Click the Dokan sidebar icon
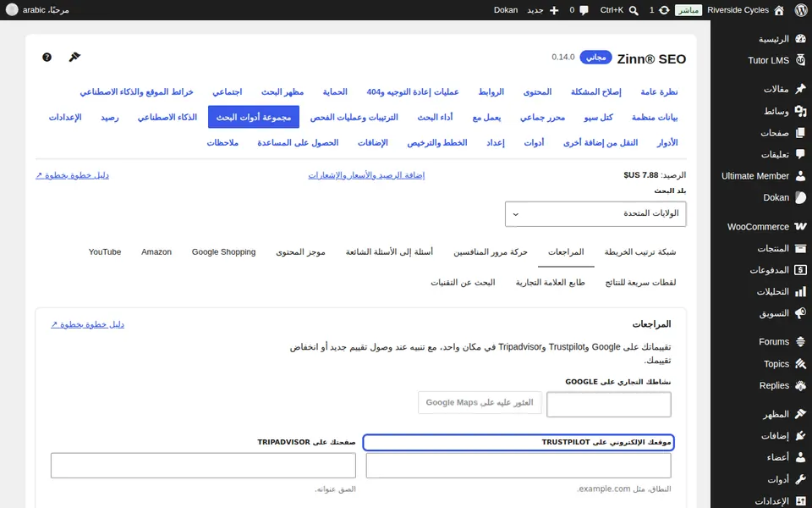 point(801,197)
